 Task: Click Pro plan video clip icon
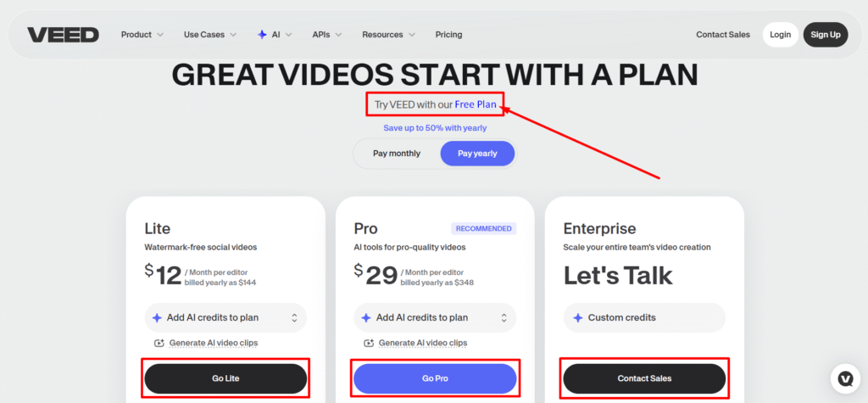[368, 343]
